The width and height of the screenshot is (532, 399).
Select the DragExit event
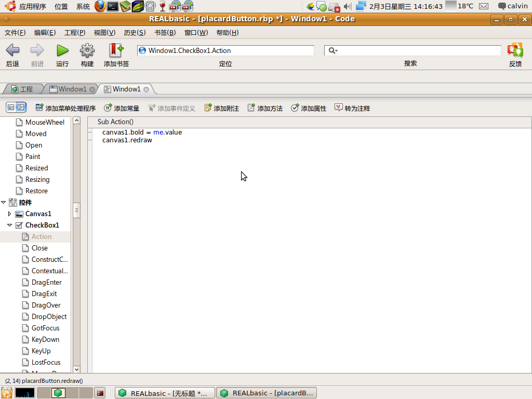[44, 294]
